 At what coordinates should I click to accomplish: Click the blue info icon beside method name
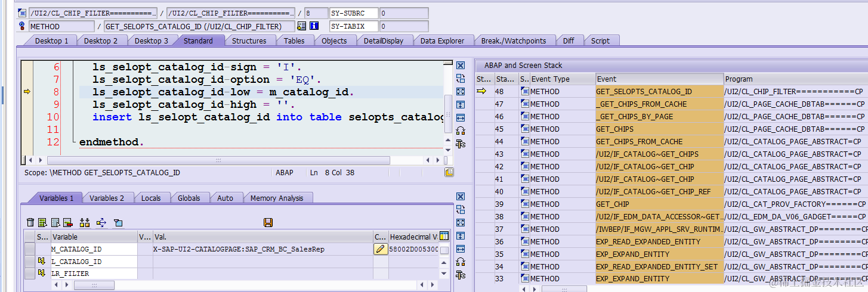tap(314, 26)
